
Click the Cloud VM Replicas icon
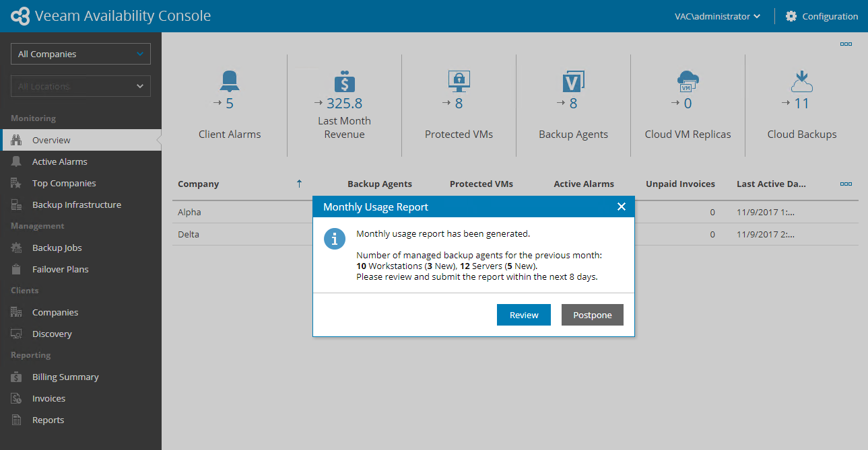click(x=688, y=81)
